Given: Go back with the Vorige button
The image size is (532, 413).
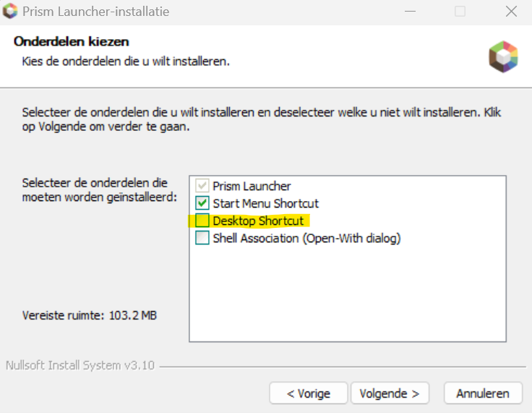Looking at the screenshot, I should pyautogui.click(x=309, y=393).
